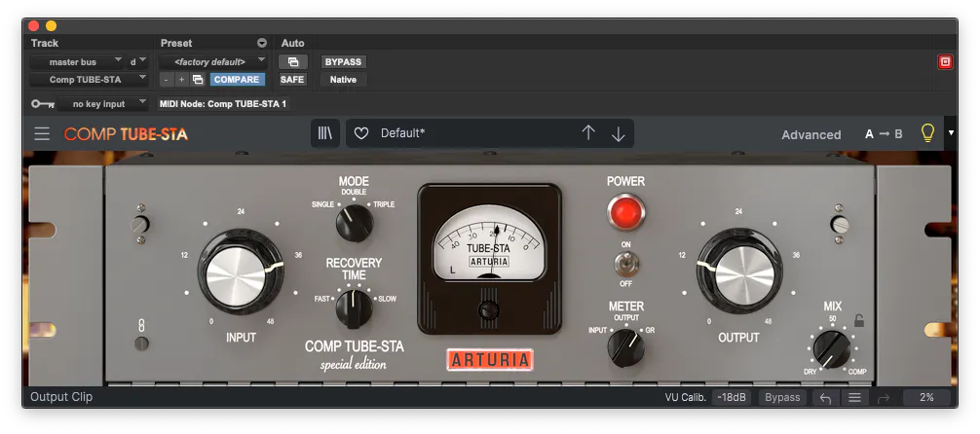Viewport: 980px width, 434px height.
Task: Flip the small switch left of Input knob
Action: (139, 224)
